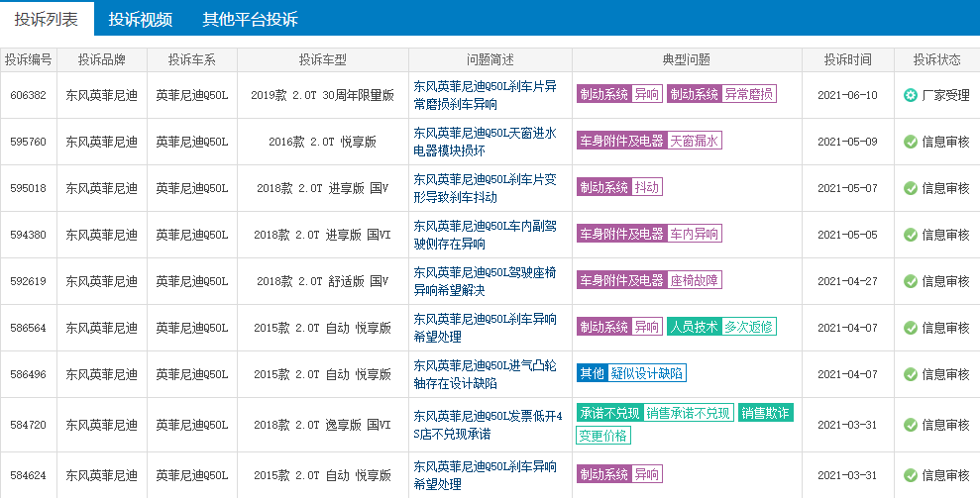Screen dimensions: 980x498
Task: Switch to the 投诉列表 tab
Action: 47,19
